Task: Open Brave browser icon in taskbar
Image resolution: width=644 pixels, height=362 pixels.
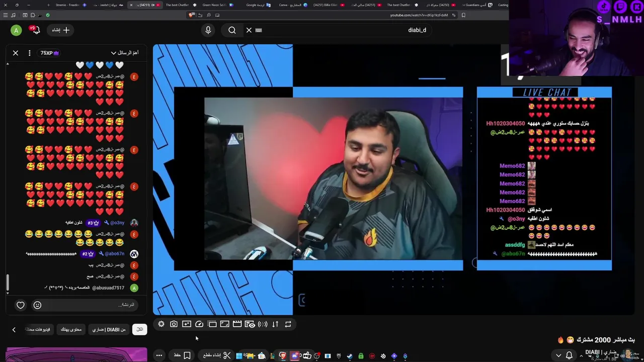Action: [x=283, y=356]
